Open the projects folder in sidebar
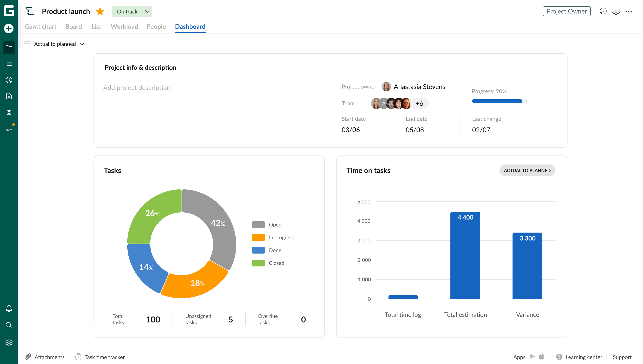Image resolution: width=643 pixels, height=364 pixels. (9, 47)
